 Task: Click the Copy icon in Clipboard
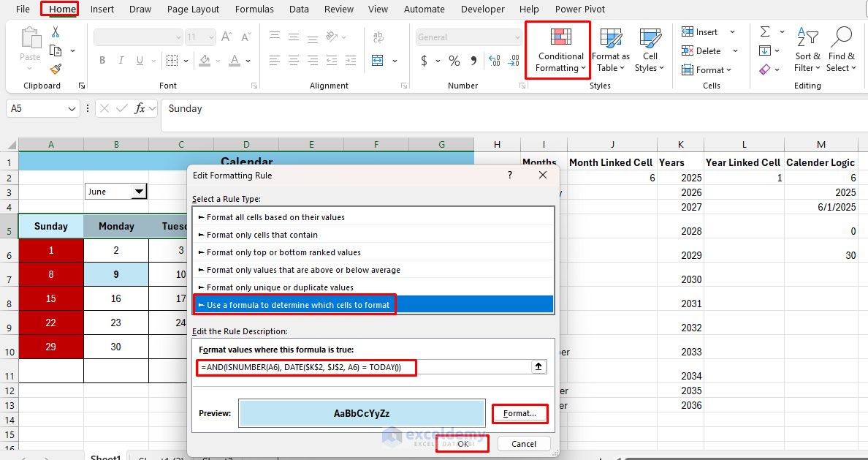56,50
